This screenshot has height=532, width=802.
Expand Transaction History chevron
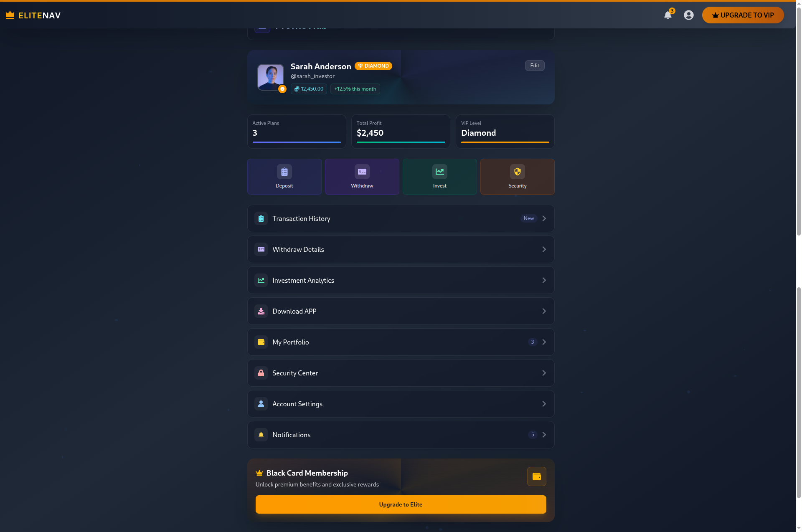(x=544, y=218)
